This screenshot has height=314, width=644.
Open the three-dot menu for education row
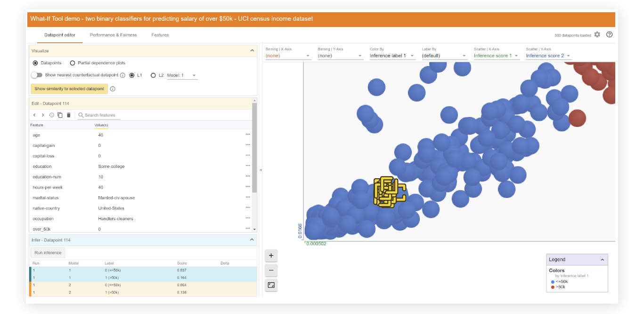point(248,165)
